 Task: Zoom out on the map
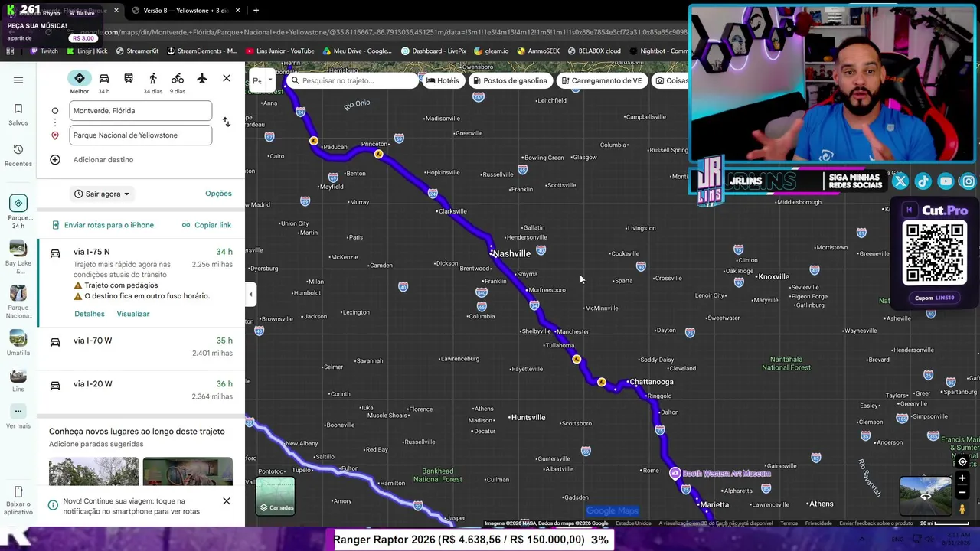(962, 493)
